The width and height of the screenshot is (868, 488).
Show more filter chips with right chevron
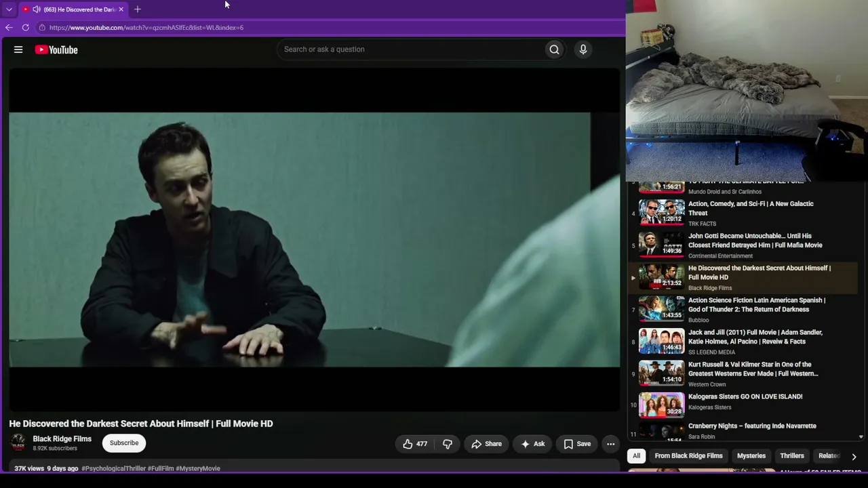point(854,457)
